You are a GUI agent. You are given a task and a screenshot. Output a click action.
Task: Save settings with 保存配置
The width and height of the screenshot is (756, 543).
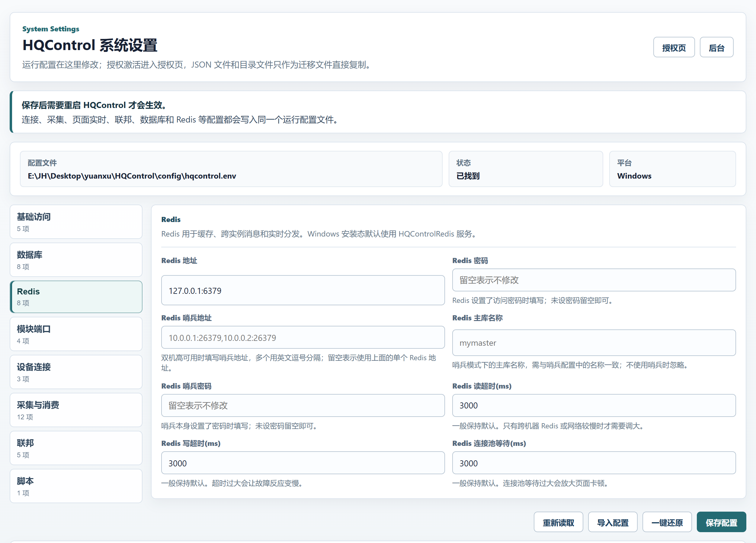pos(721,522)
